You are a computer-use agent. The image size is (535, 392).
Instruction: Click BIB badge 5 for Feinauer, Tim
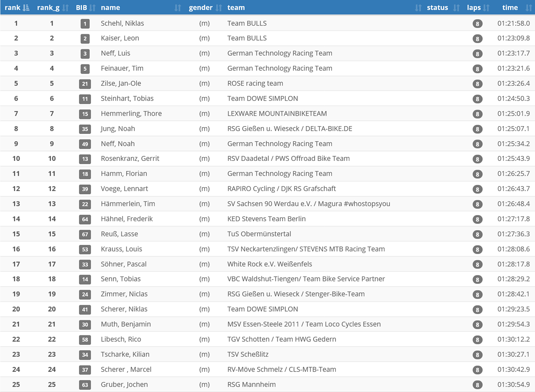click(85, 69)
